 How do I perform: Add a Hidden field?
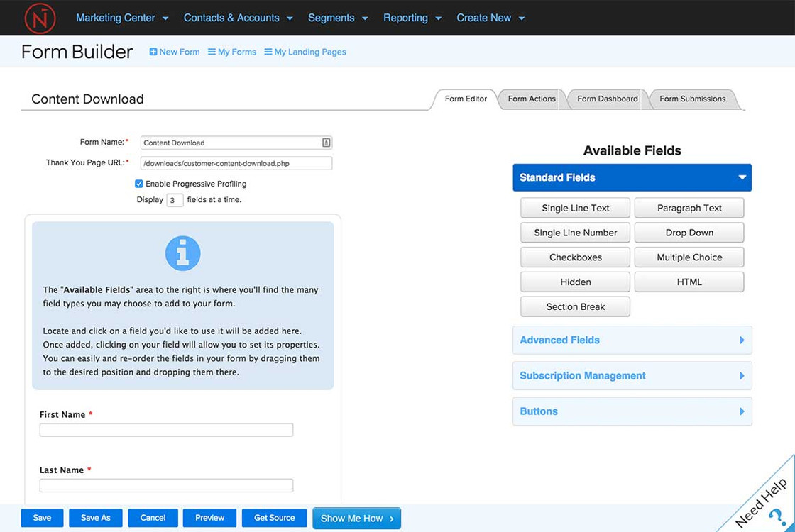[576, 282]
